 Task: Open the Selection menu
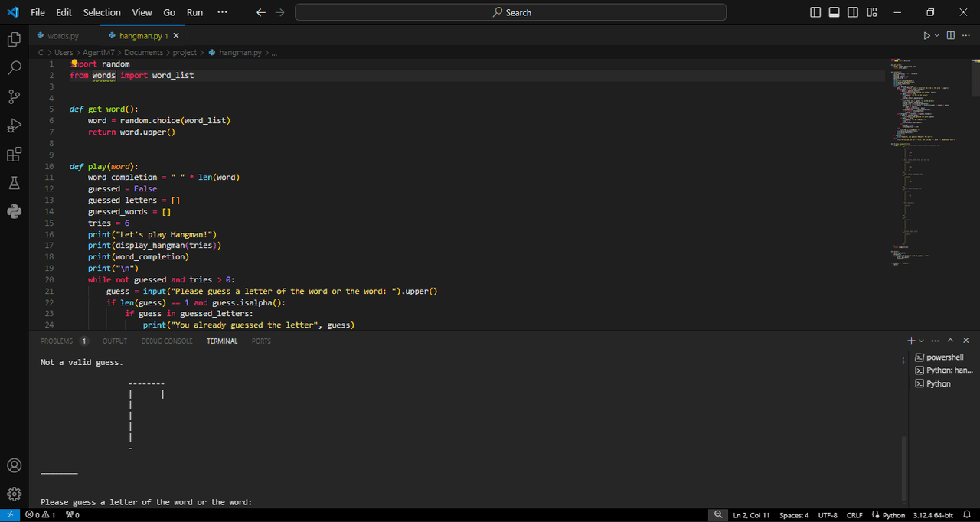(102, 12)
